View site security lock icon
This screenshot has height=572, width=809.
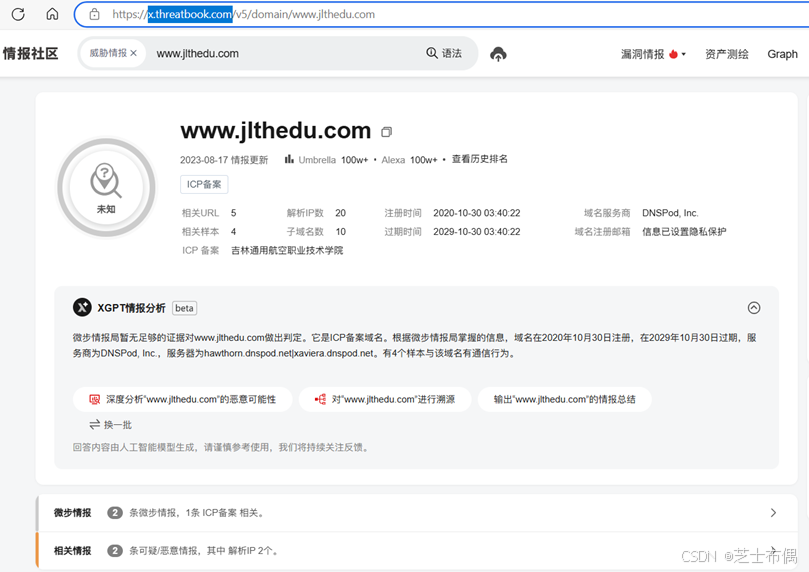point(94,14)
